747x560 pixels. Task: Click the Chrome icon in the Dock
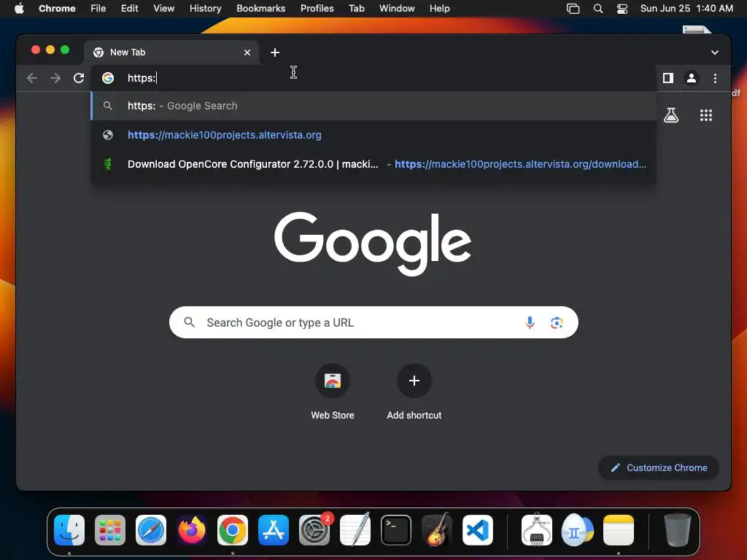233,530
